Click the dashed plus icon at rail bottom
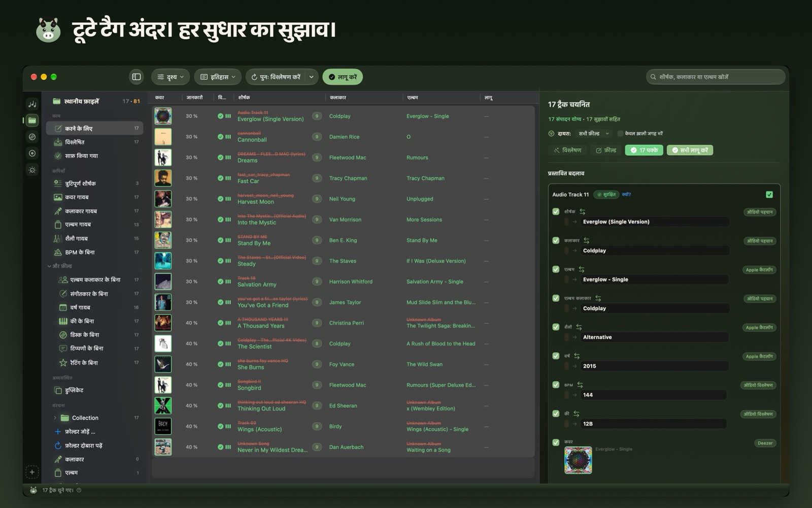 pyautogui.click(x=32, y=472)
